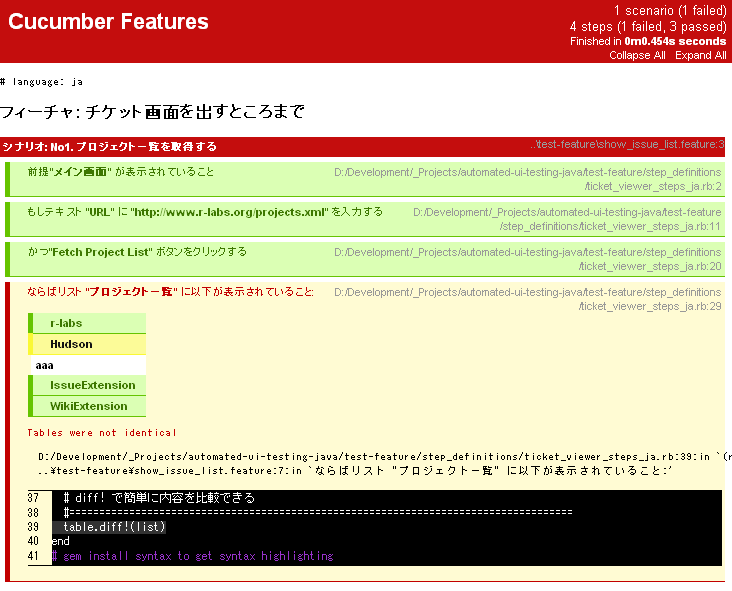
Task: Click the failed step 'ならばリスト "プロジェクト一覧"'
Action: (170, 292)
